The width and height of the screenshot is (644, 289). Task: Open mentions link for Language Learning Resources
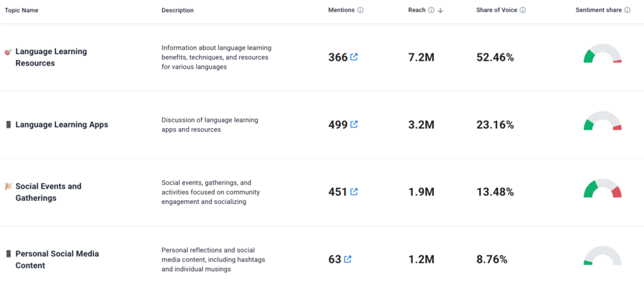354,57
